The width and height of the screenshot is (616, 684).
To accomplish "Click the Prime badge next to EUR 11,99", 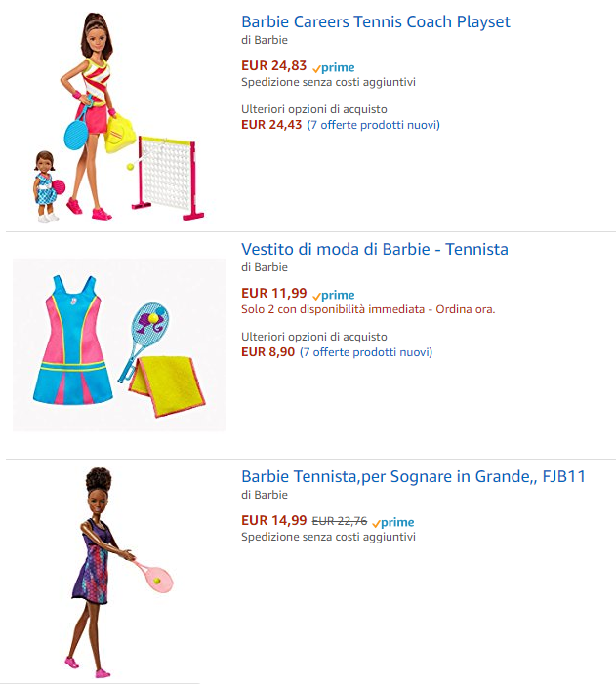I will 334,295.
